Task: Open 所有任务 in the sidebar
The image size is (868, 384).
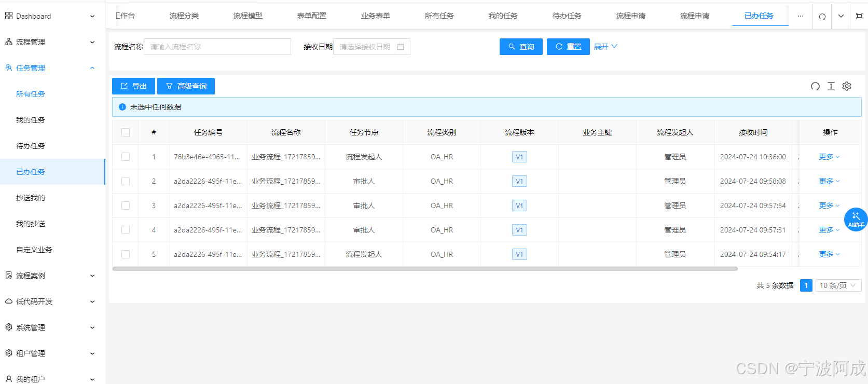Action: [x=31, y=94]
